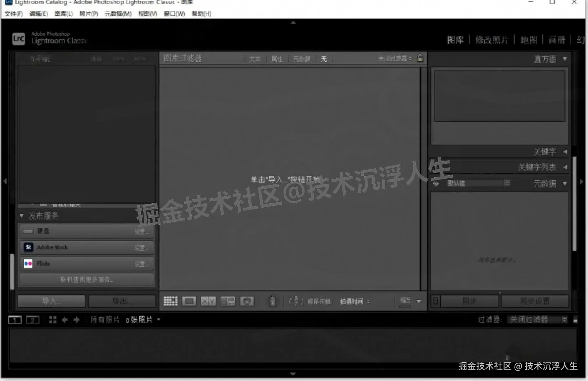Click 联机查找更多服务 link
The height and width of the screenshot is (381, 588).
pyautogui.click(x=86, y=280)
